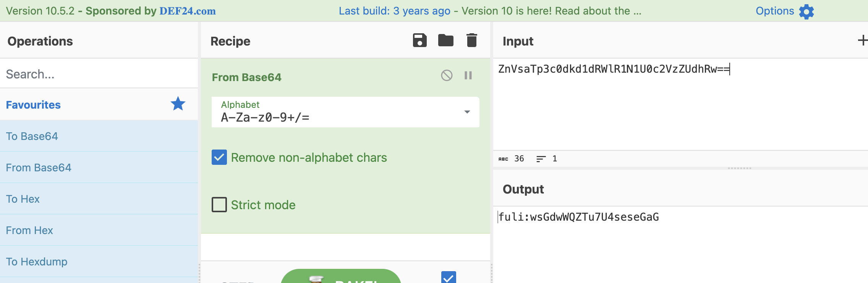Add a new input tab
Image resolution: width=868 pixels, height=283 pixels.
coord(862,41)
